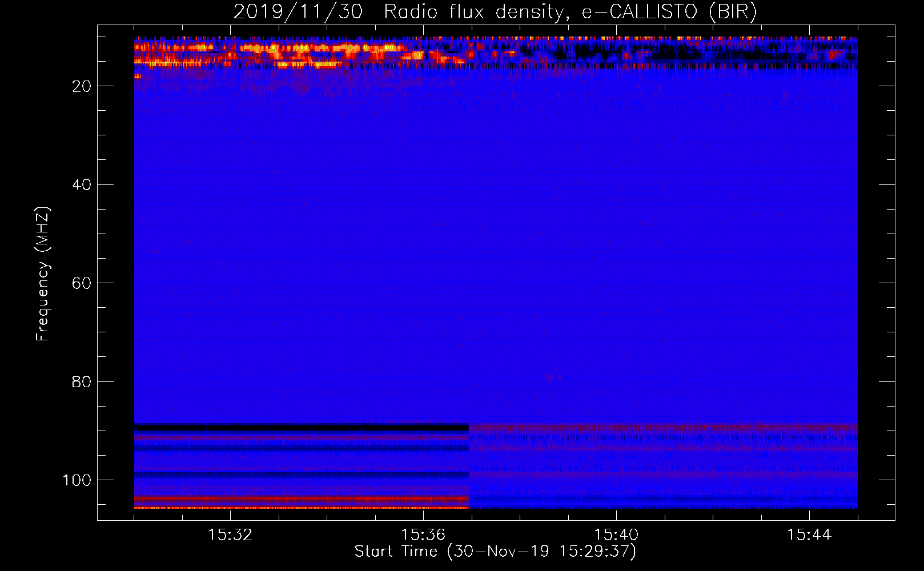Click the "Frequency (MHZ)" axis label

click(x=43, y=274)
